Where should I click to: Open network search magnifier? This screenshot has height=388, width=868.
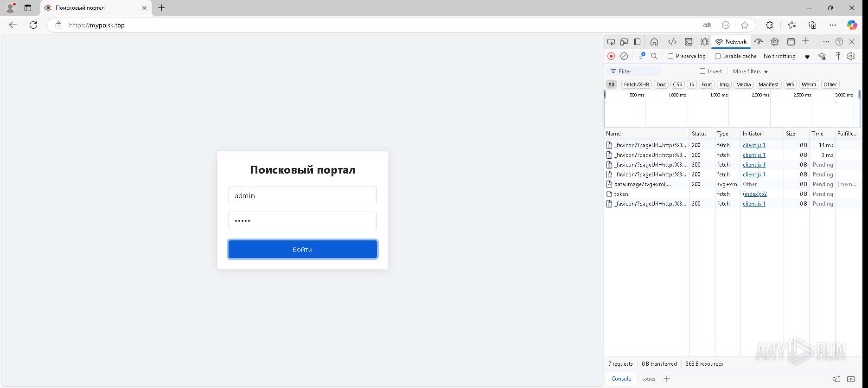(x=654, y=56)
